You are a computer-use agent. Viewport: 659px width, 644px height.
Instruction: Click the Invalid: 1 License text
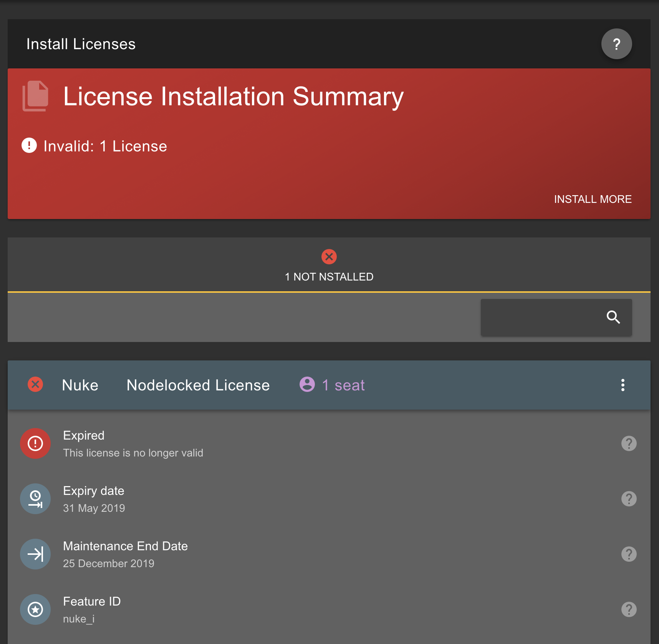105,146
